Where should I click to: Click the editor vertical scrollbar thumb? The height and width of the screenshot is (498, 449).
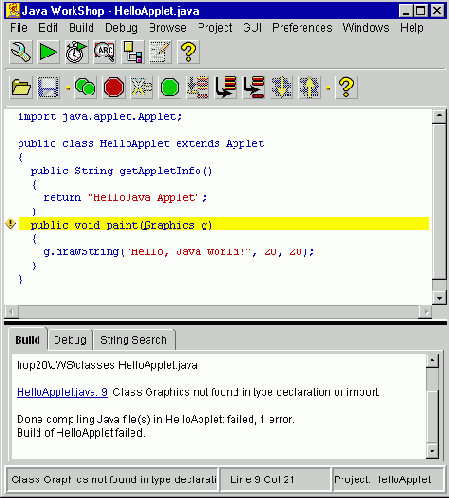coord(439,201)
